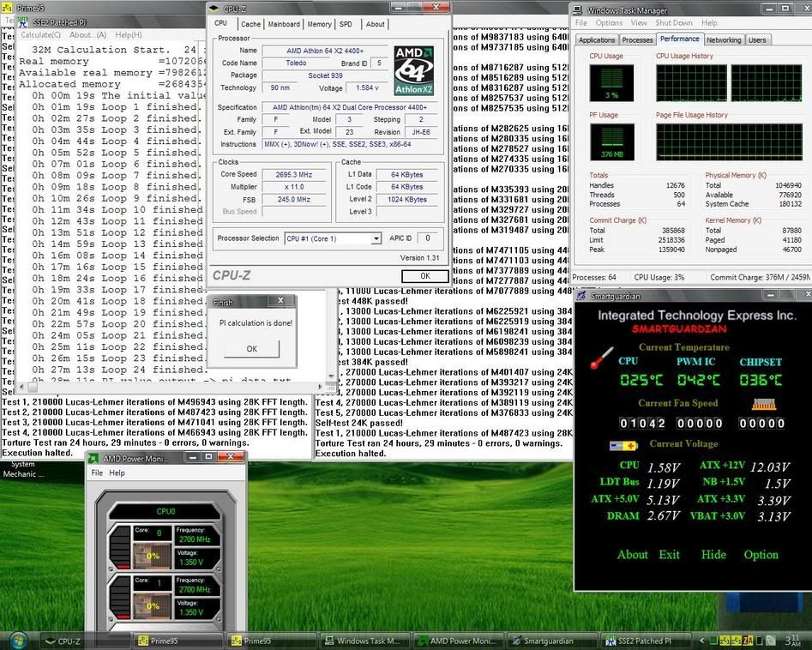The image size is (812, 650).
Task: Switch to CPU-Z from the taskbar
Action: pyautogui.click(x=85, y=641)
